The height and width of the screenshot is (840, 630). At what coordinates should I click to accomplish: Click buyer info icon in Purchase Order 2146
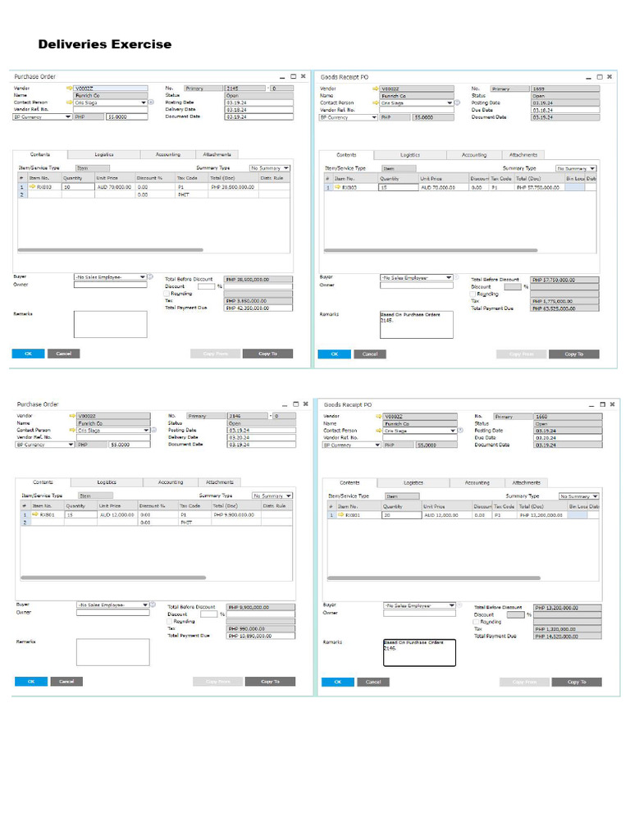(x=153, y=605)
